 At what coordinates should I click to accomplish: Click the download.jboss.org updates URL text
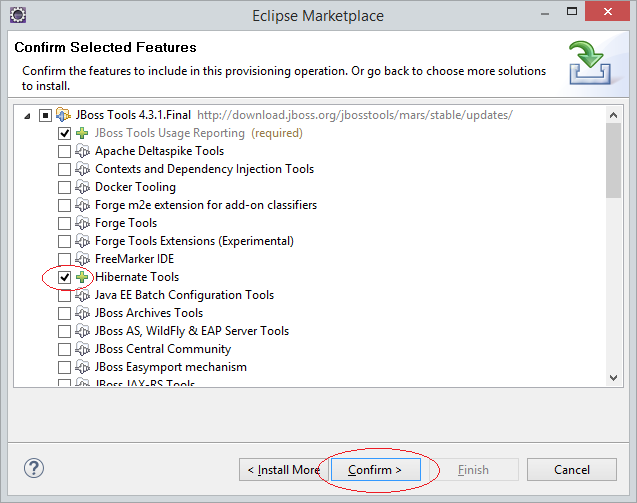(x=355, y=115)
